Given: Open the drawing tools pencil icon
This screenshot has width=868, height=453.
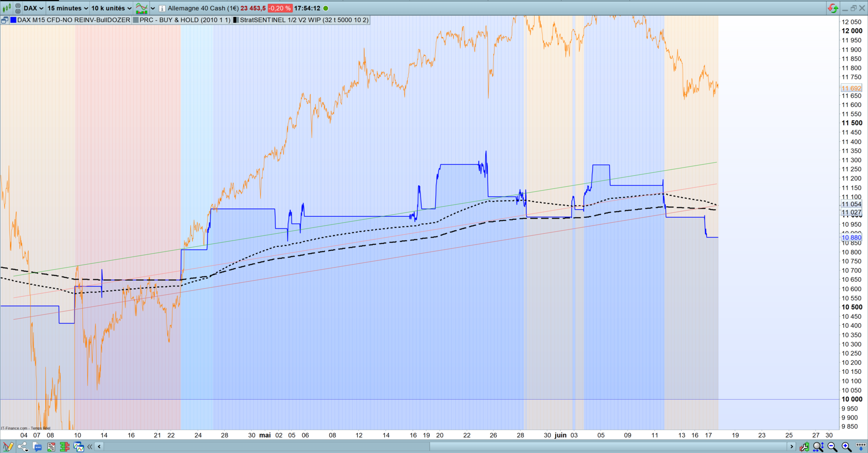Looking at the screenshot, I should (x=8, y=447).
